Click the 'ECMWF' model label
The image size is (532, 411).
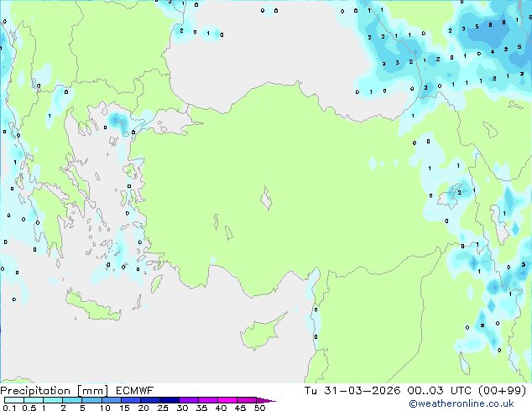[x=135, y=391]
